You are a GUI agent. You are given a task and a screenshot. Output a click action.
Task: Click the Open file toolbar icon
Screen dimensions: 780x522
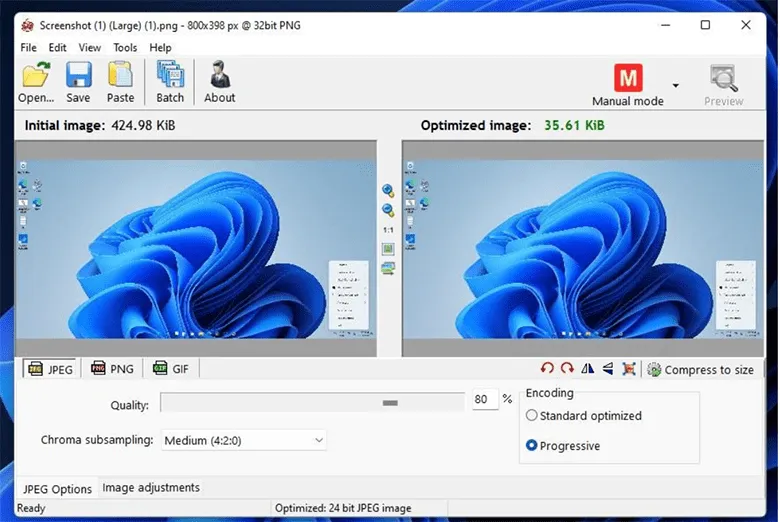pyautogui.click(x=36, y=81)
